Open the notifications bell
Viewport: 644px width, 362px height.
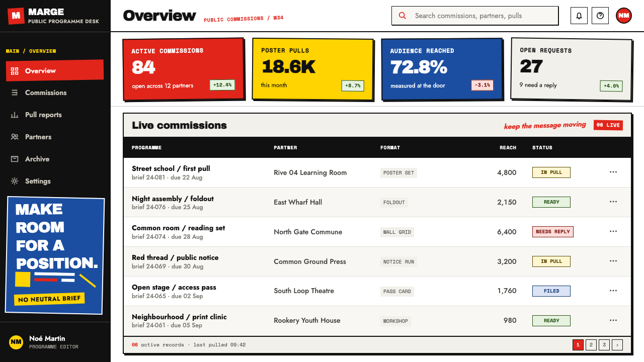pyautogui.click(x=579, y=16)
